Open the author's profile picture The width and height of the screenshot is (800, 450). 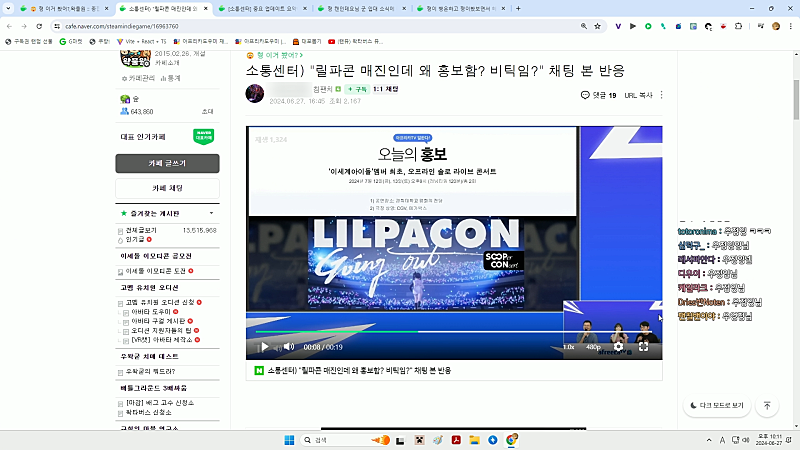click(x=255, y=93)
